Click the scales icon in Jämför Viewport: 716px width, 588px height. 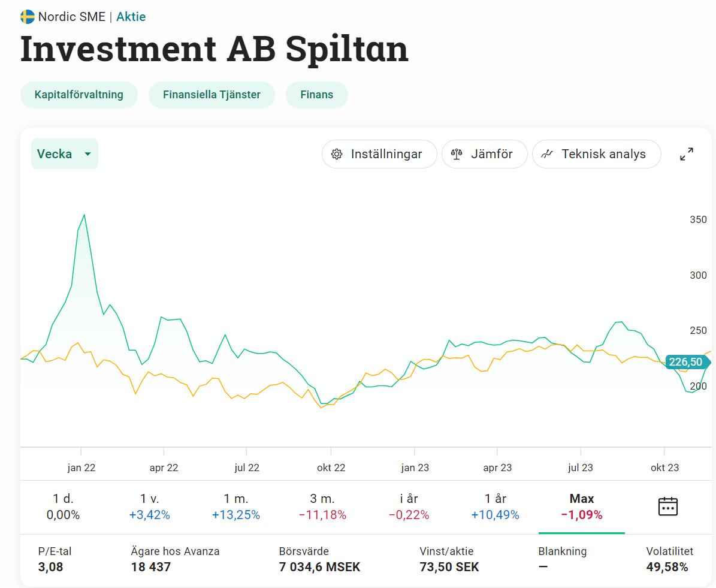456,154
